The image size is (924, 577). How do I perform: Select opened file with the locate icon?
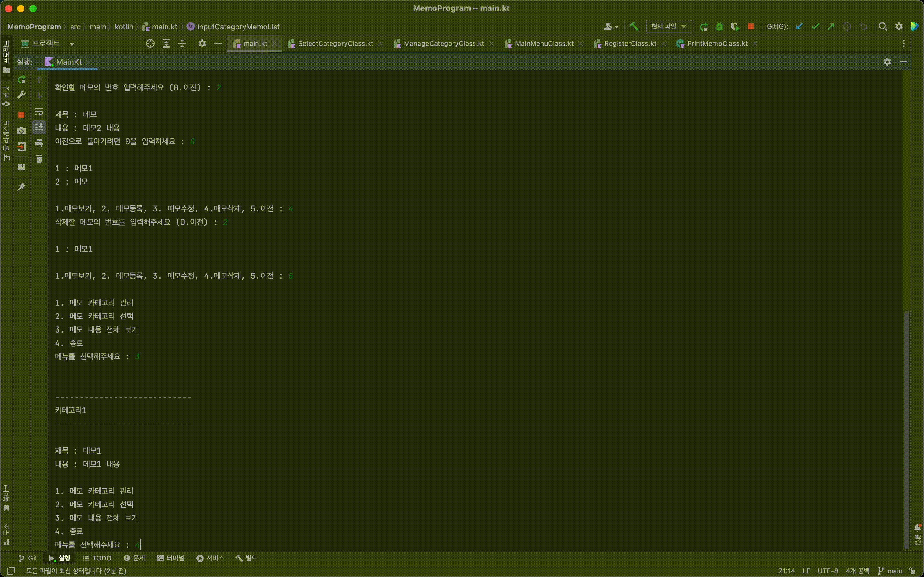click(150, 43)
